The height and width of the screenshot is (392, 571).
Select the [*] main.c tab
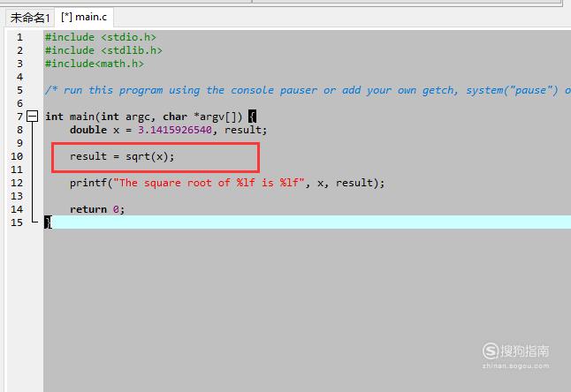pos(84,17)
